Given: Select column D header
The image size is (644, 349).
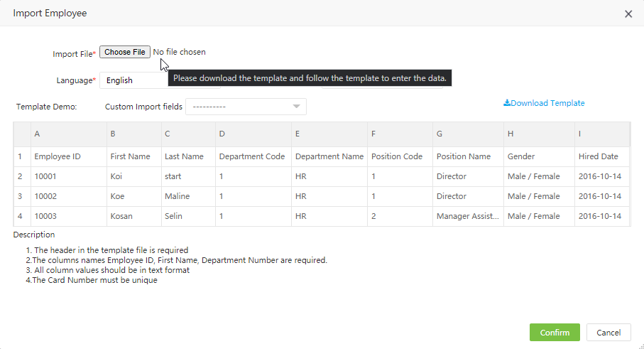Looking at the screenshot, I should (x=253, y=134).
